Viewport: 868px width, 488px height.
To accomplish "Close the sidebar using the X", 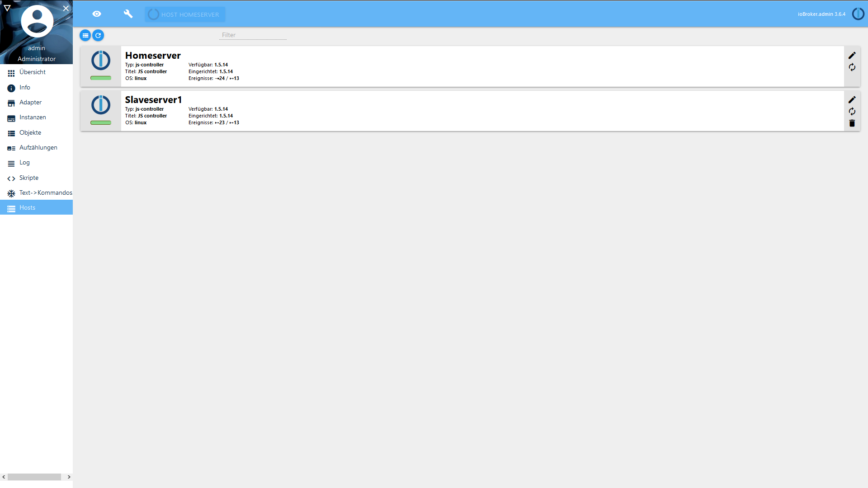I will point(66,8).
